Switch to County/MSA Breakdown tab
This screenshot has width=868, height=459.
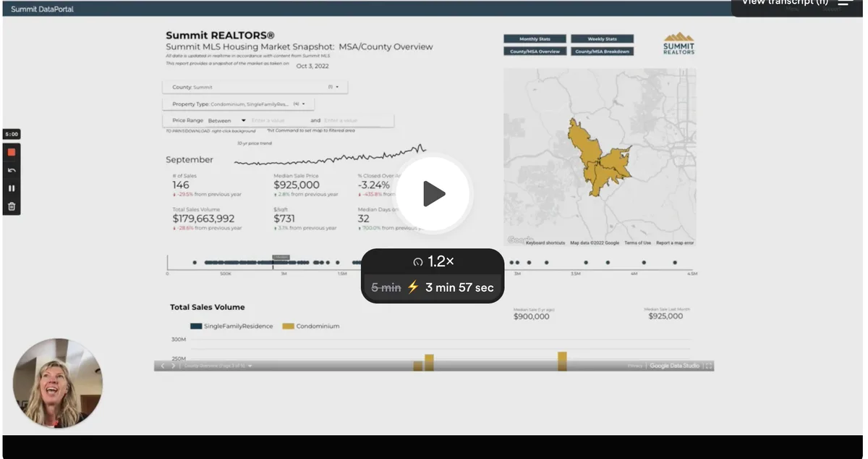[602, 51]
